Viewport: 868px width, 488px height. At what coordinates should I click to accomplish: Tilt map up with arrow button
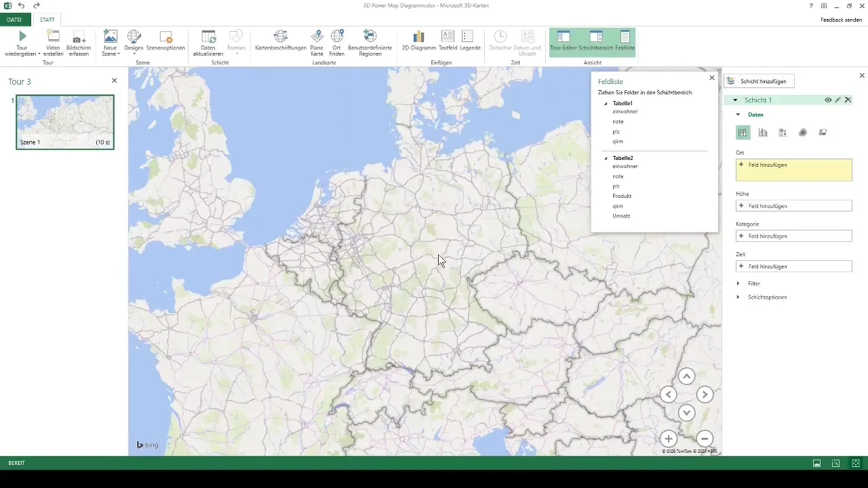(x=686, y=377)
